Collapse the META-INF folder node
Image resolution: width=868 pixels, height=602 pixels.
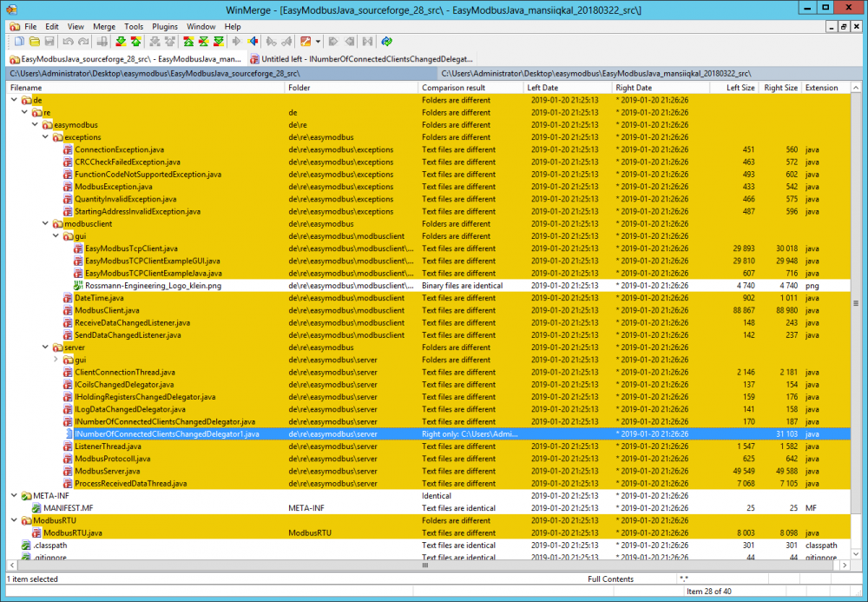[15, 496]
